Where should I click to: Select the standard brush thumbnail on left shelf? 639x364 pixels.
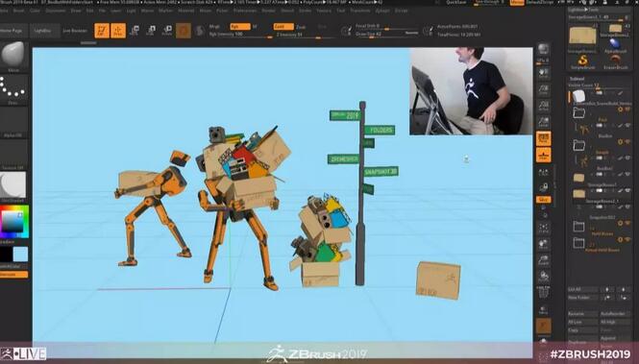tap(13, 55)
